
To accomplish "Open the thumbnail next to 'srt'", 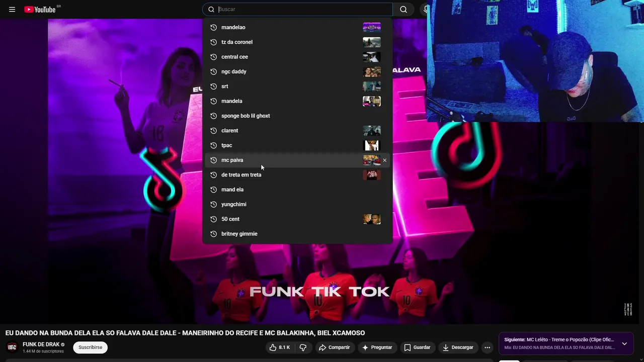I will tap(372, 86).
